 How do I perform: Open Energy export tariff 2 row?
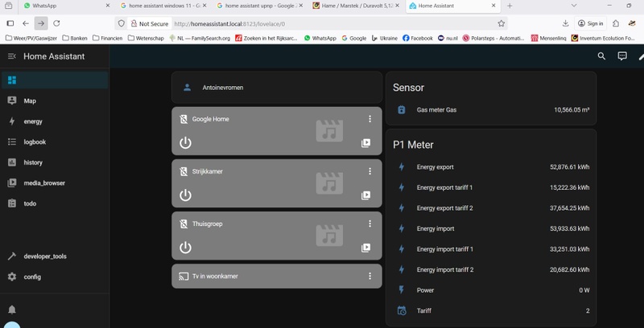point(491,208)
